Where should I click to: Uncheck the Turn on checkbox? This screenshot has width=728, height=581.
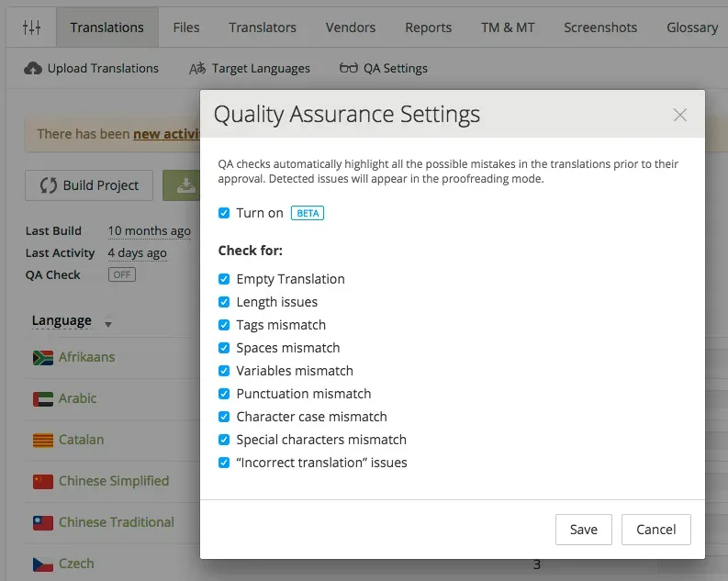[224, 213]
